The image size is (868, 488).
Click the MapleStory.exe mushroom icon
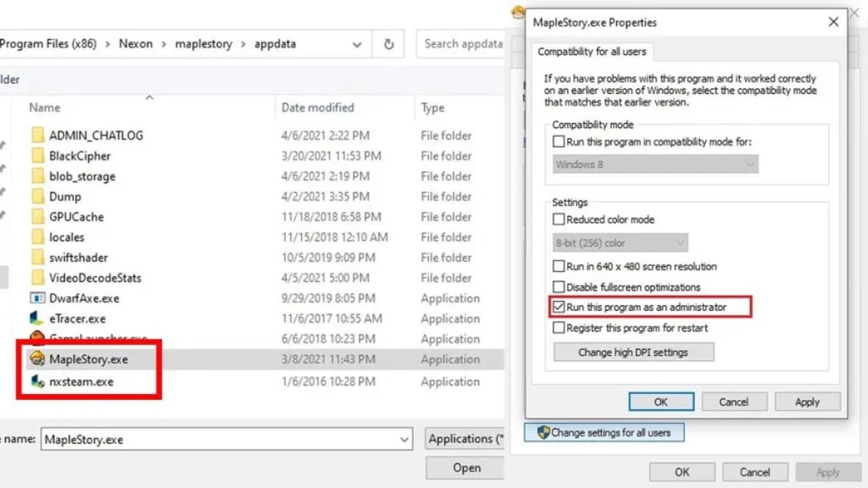38,359
